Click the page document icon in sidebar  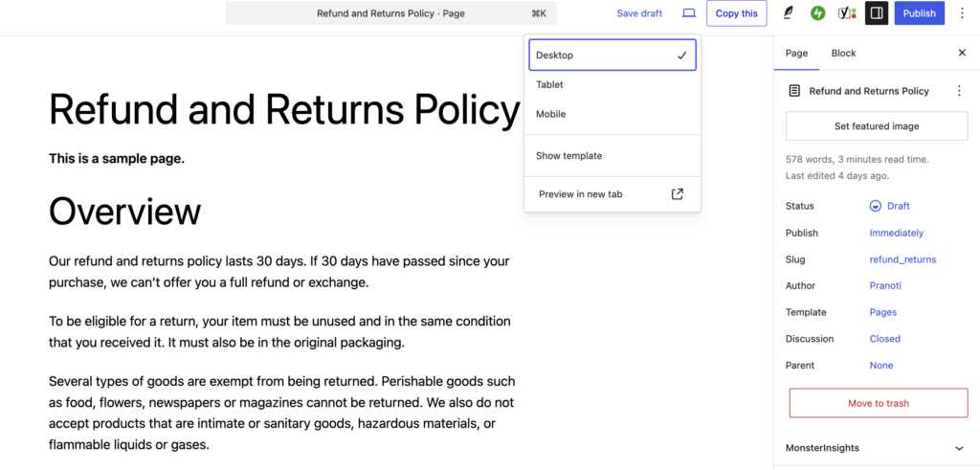pos(793,91)
